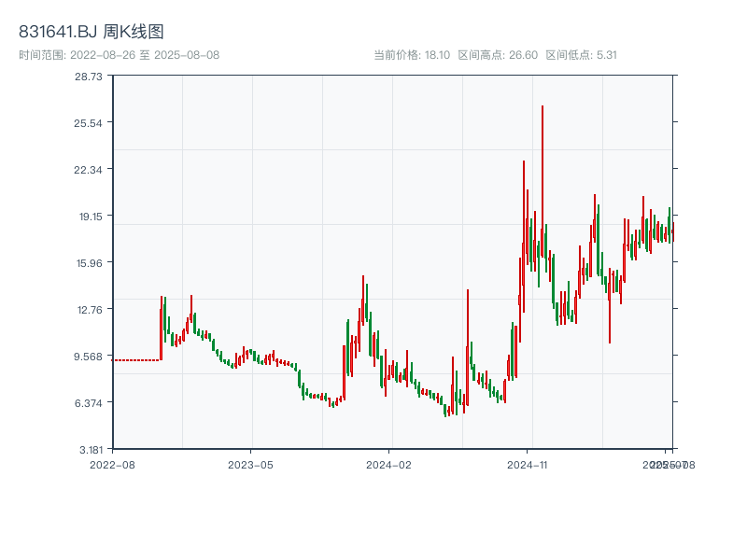The height and width of the screenshot is (560, 747).
Task: Click the y-axis label 3.181
Action: click(x=91, y=450)
